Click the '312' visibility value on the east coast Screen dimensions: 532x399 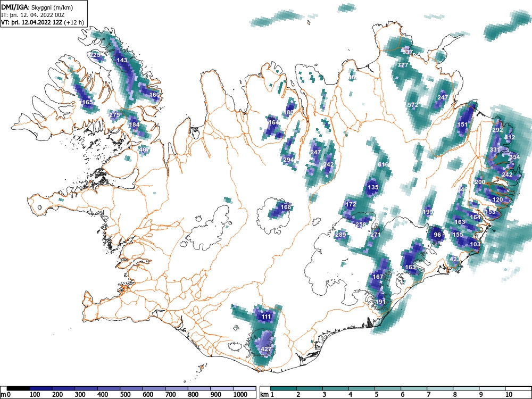(x=510, y=137)
